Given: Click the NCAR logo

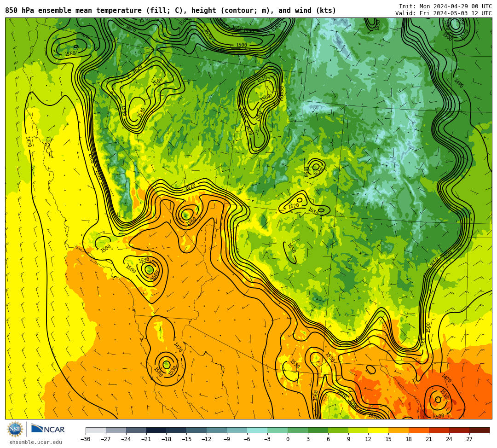Looking at the screenshot, I should coord(48,429).
